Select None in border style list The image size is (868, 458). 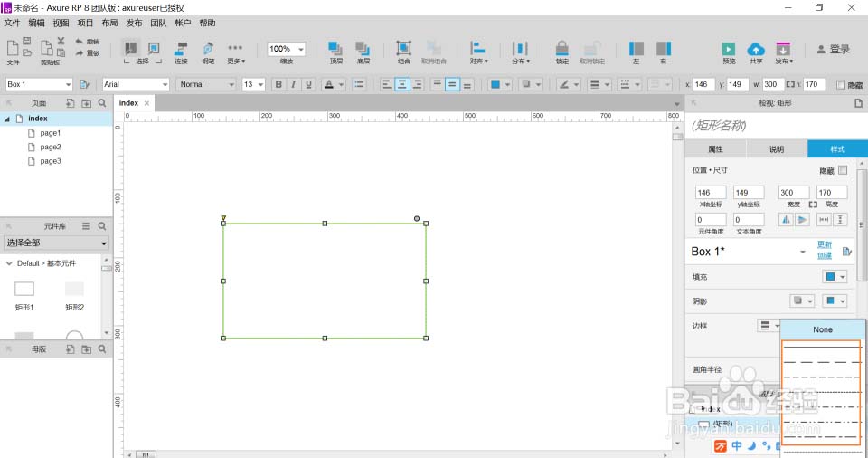(822, 329)
